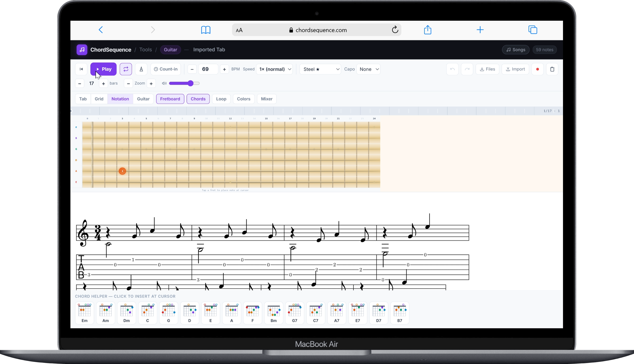Click the trash delete icon
The width and height of the screenshot is (634, 364).
pyautogui.click(x=552, y=69)
